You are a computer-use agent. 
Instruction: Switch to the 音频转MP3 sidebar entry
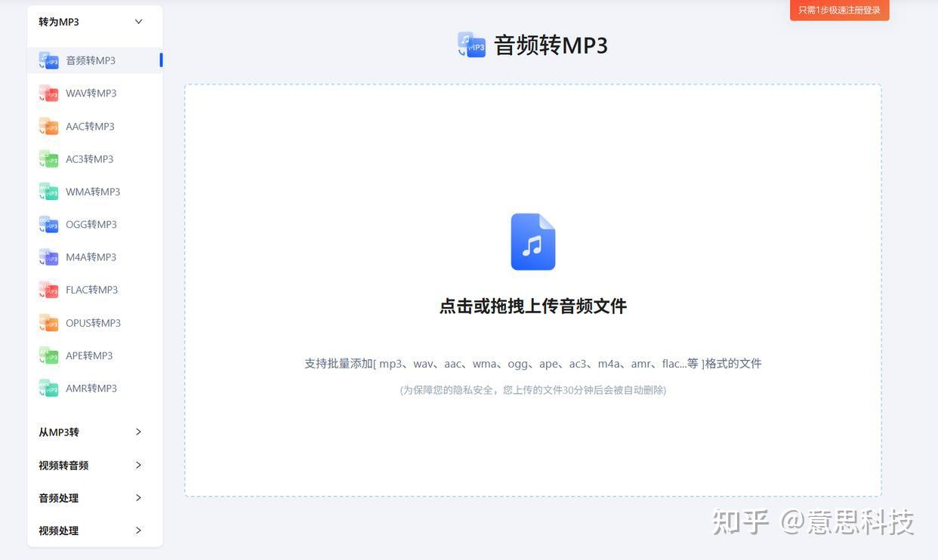[90, 60]
